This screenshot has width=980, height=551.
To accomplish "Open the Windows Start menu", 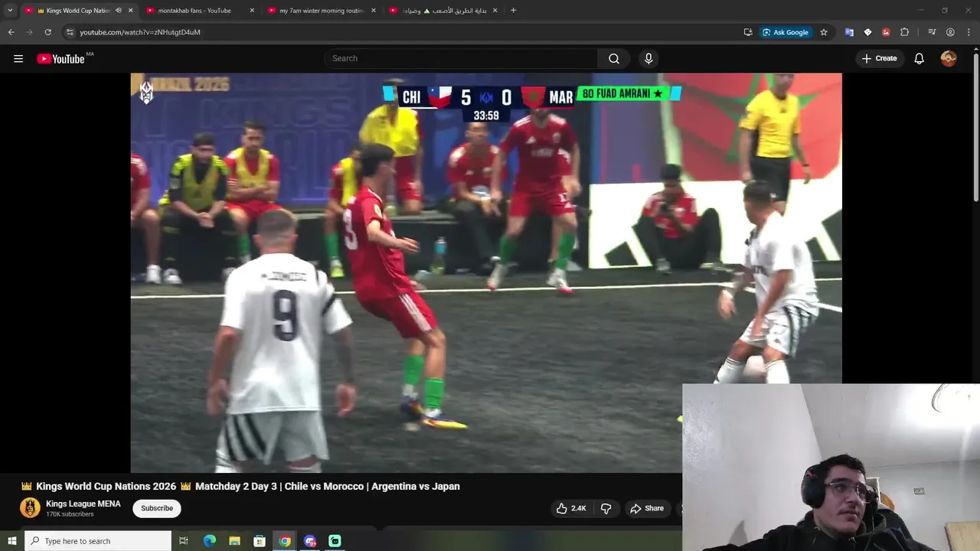I will pyautogui.click(x=11, y=541).
